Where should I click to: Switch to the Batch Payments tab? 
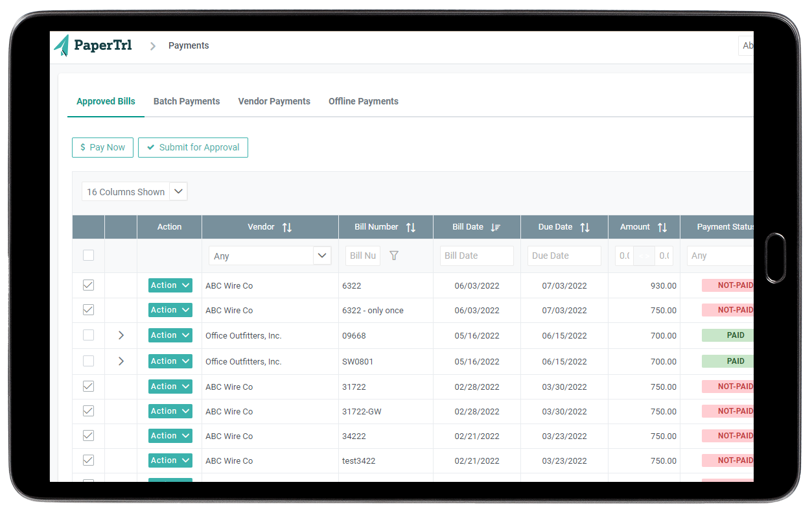point(187,101)
